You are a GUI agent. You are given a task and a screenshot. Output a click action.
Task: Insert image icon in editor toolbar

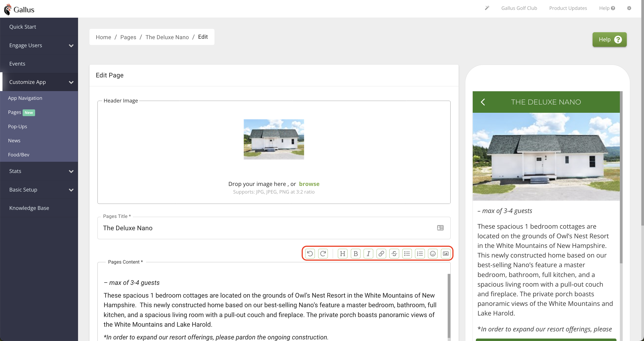click(446, 254)
